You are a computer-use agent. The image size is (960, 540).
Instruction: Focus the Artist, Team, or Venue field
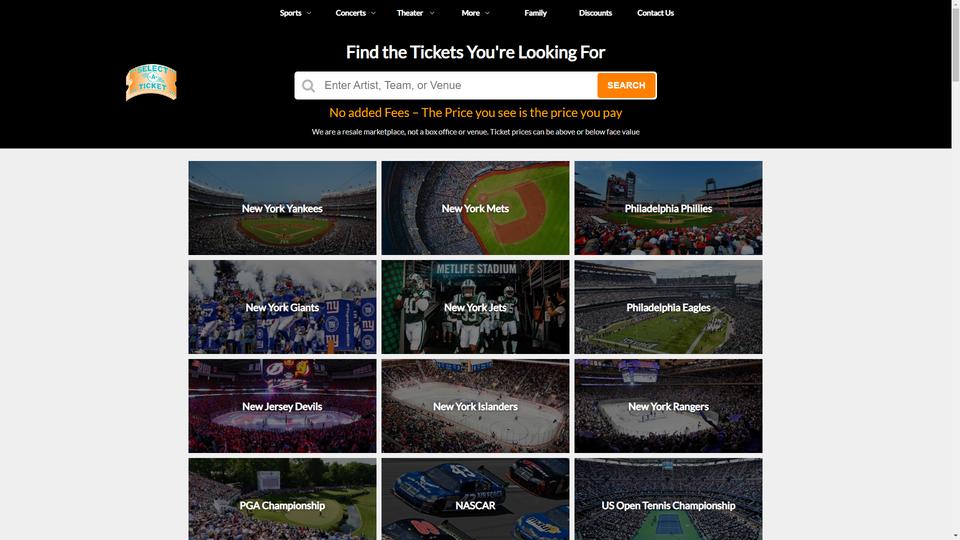tap(458, 86)
